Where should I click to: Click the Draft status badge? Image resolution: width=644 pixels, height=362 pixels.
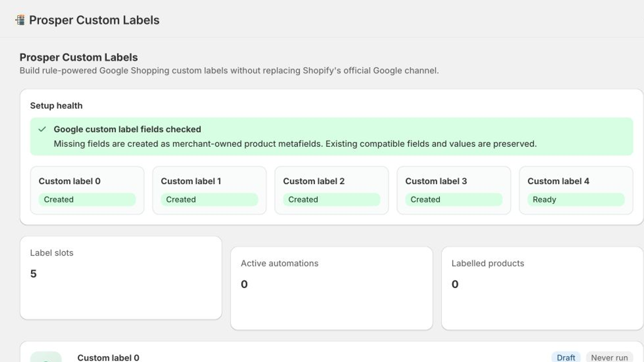click(566, 357)
